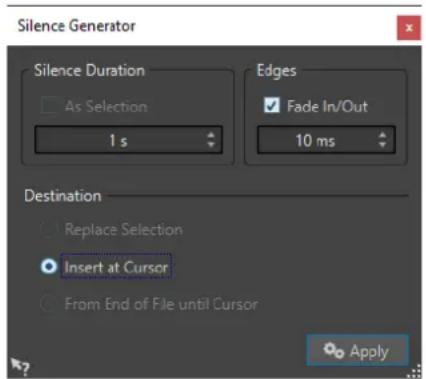Increase fade time with up arrow
Image resolution: width=426 pixels, height=379 pixels.
(x=383, y=135)
